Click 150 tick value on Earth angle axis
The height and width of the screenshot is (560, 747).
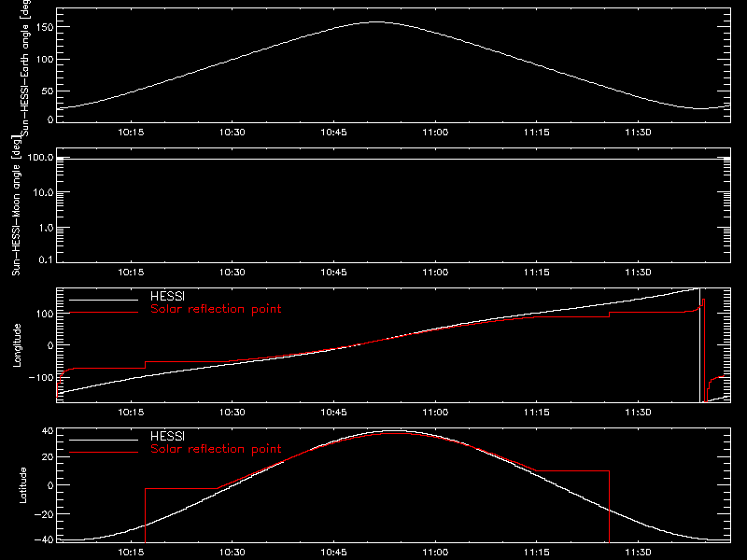44,27
